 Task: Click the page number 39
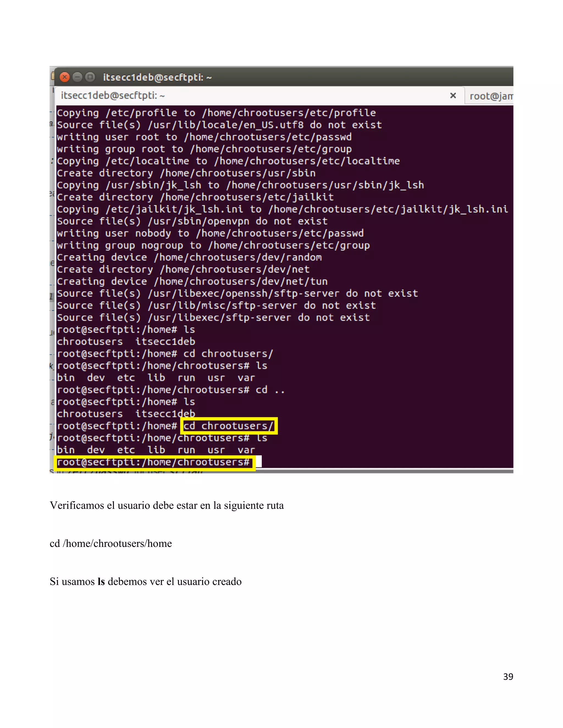tap(508, 677)
